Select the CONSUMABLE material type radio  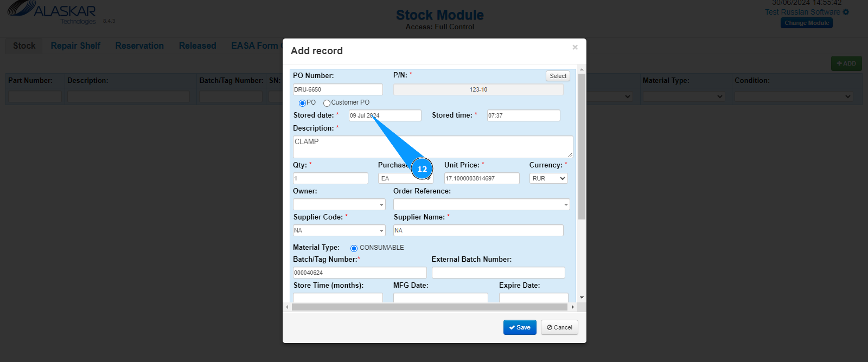(x=354, y=248)
